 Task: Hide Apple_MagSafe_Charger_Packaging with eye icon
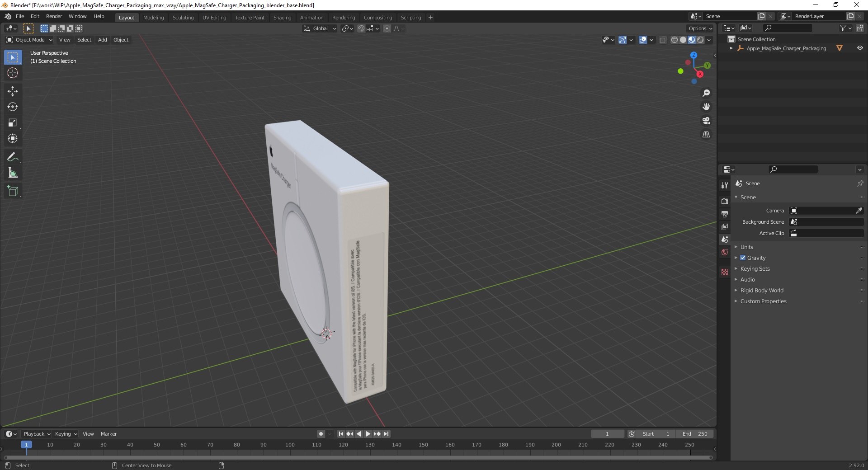click(x=860, y=48)
